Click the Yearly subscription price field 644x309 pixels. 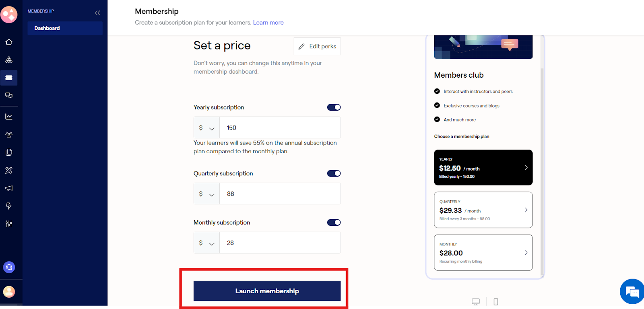coord(280,128)
